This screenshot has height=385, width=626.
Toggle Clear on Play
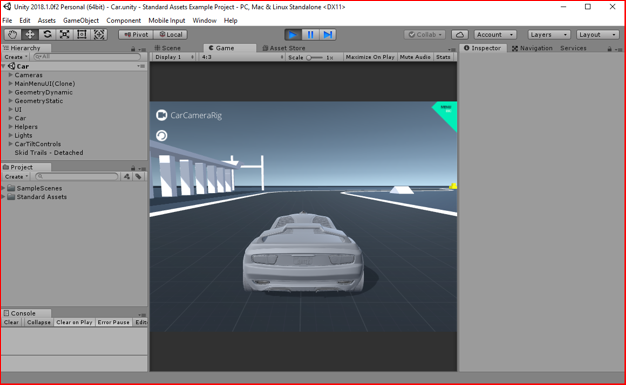coord(74,322)
